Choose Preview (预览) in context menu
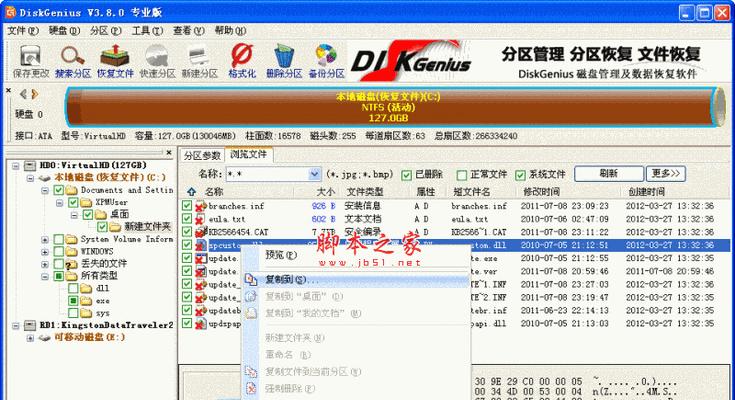The image size is (735, 400). coord(280,255)
